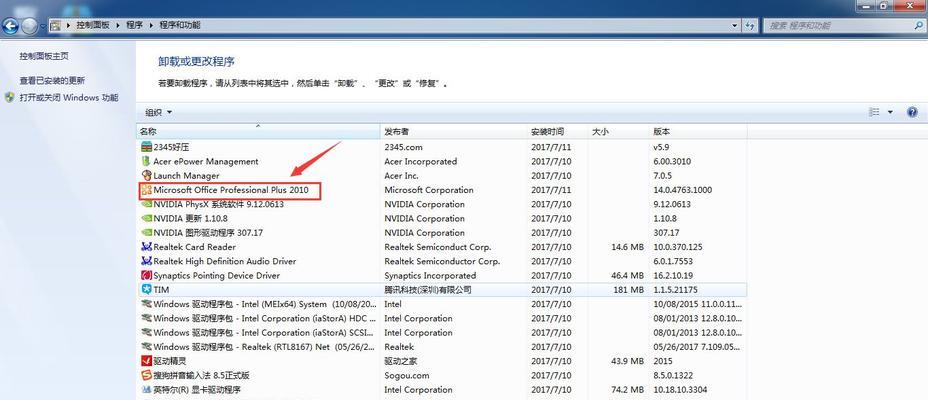Select the iaStorA SCSI driver package icon
The image size is (928, 400).
tap(146, 333)
